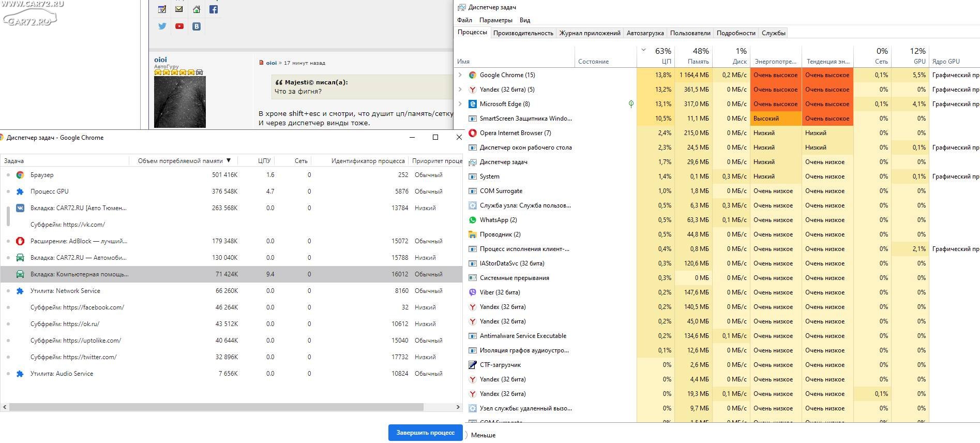
Task: Click the envelope mail icon on the forum page
Action: (179, 9)
